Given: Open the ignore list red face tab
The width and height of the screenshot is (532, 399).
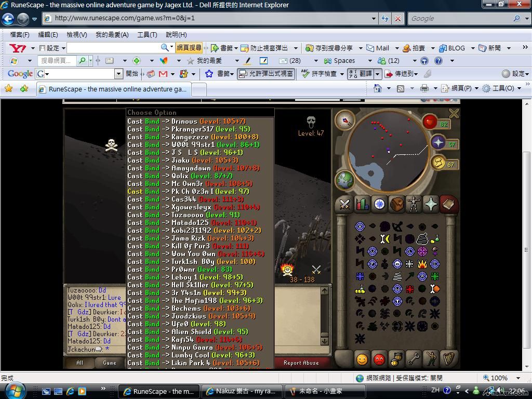Looking at the screenshot, I should click(x=379, y=359).
